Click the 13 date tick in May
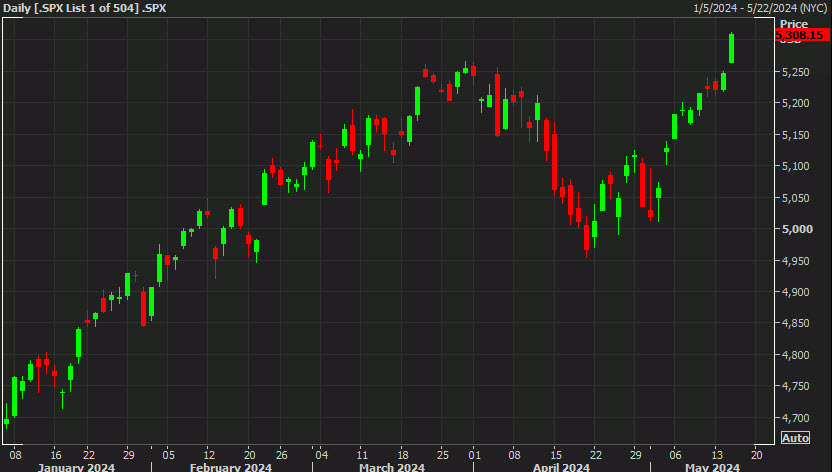Screen dimensions: 832x472 (x=717, y=455)
